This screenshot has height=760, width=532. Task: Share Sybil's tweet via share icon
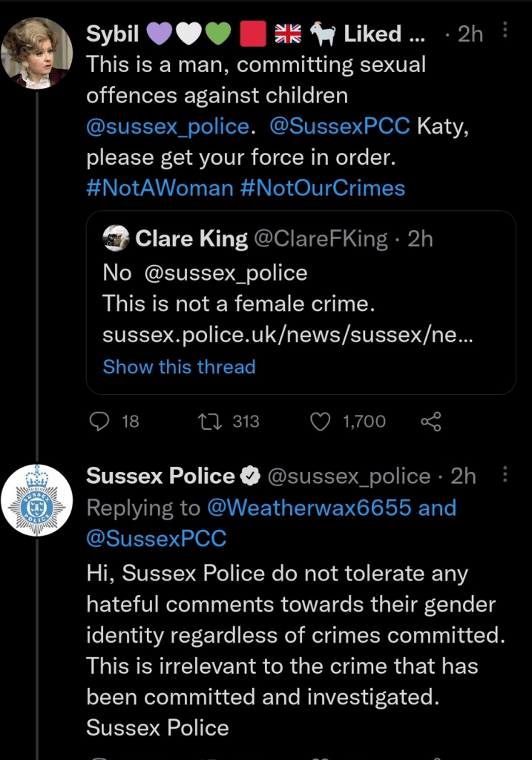coord(431,422)
